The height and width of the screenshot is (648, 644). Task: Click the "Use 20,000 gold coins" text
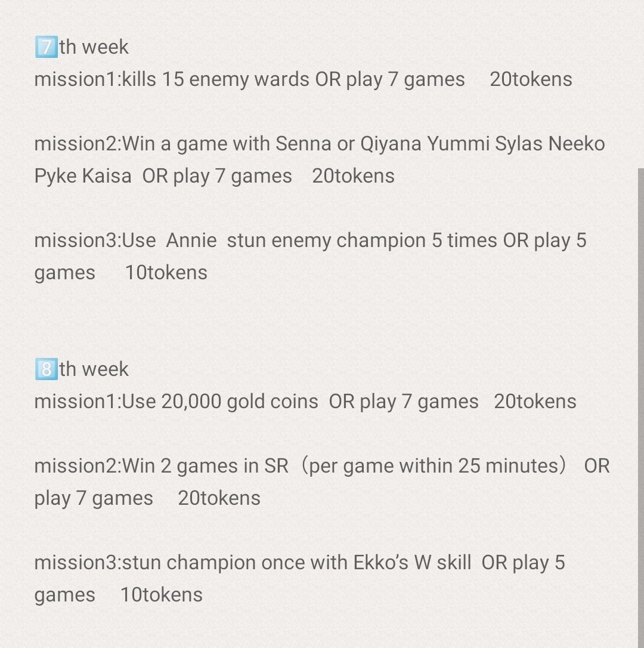pyautogui.click(x=220, y=402)
